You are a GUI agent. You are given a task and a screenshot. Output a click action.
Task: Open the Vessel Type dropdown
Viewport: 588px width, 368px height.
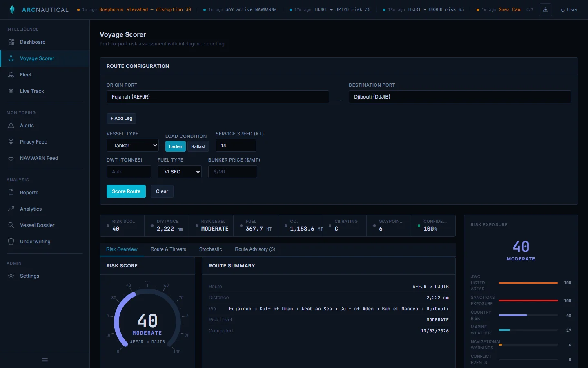pyautogui.click(x=133, y=146)
